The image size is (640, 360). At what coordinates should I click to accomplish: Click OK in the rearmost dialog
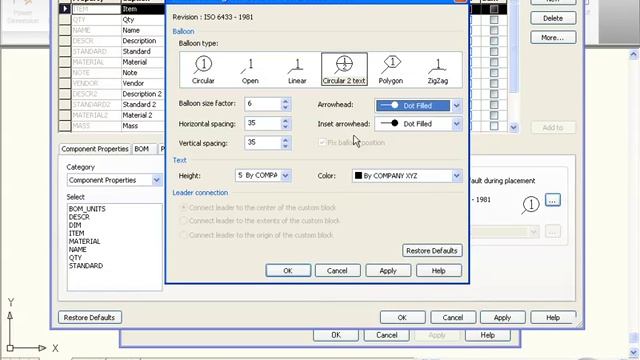point(336,335)
